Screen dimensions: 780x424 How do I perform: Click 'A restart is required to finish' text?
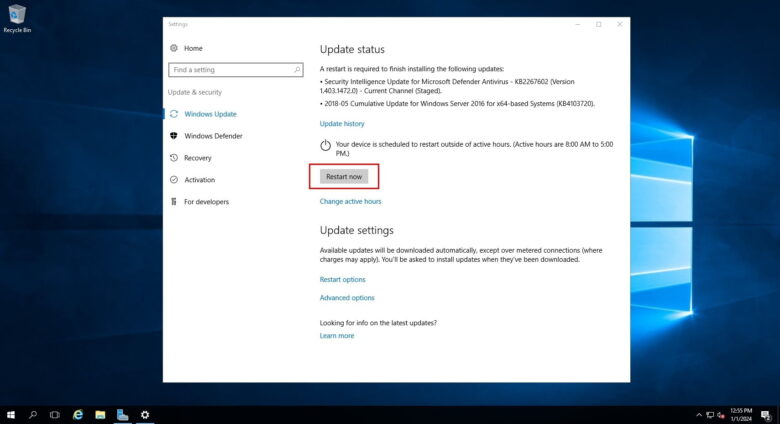tap(411, 69)
